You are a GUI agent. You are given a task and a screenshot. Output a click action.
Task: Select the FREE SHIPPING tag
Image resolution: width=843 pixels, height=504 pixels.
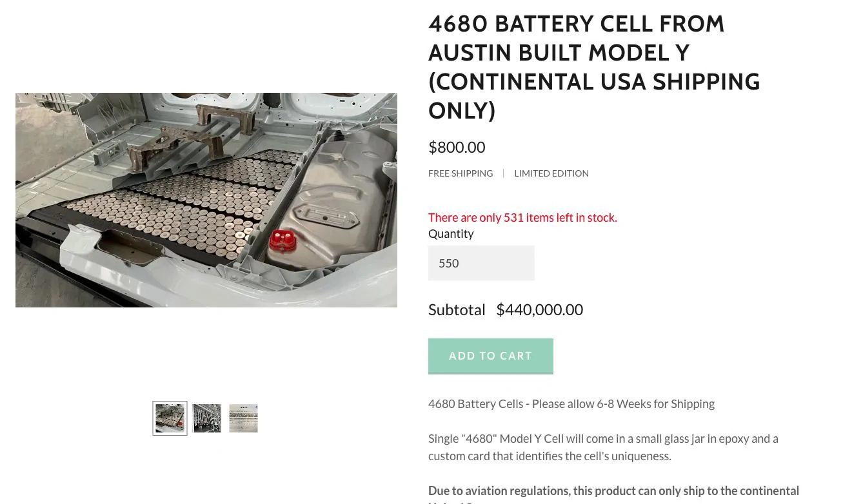point(460,173)
